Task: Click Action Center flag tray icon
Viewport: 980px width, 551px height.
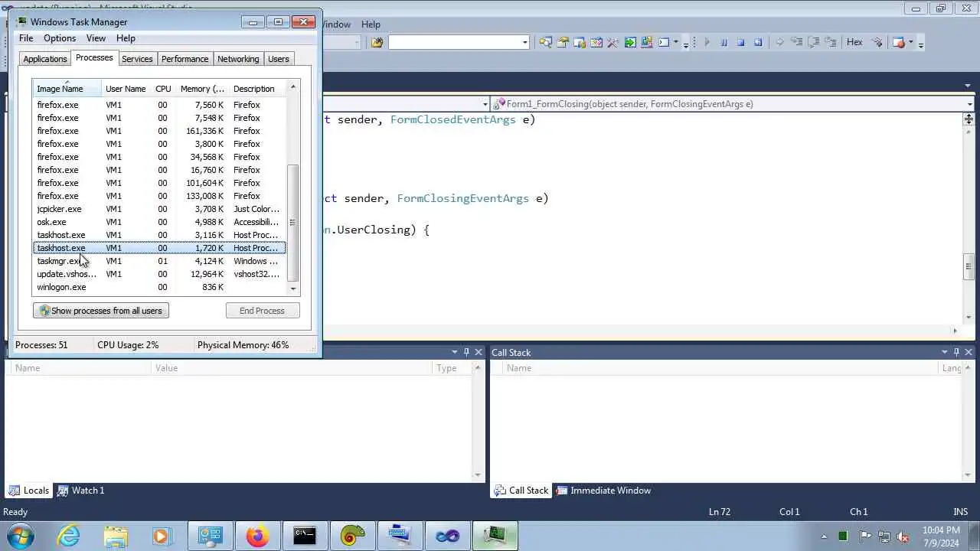Action: [865, 536]
